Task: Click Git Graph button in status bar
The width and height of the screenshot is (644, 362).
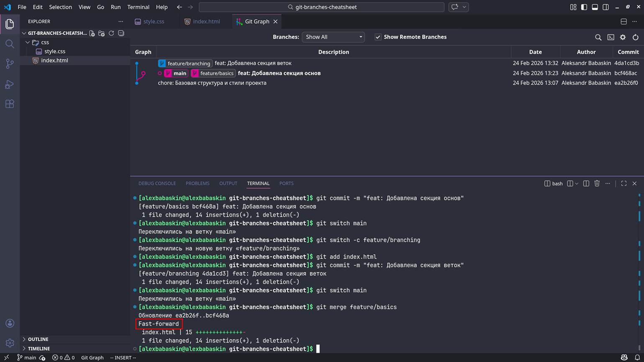Action: [x=92, y=357]
